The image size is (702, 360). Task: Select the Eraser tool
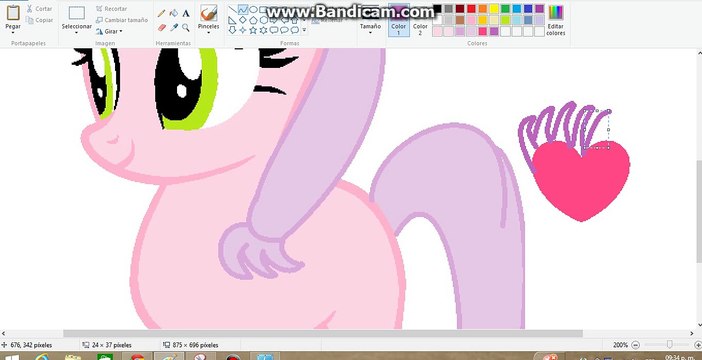point(162,27)
